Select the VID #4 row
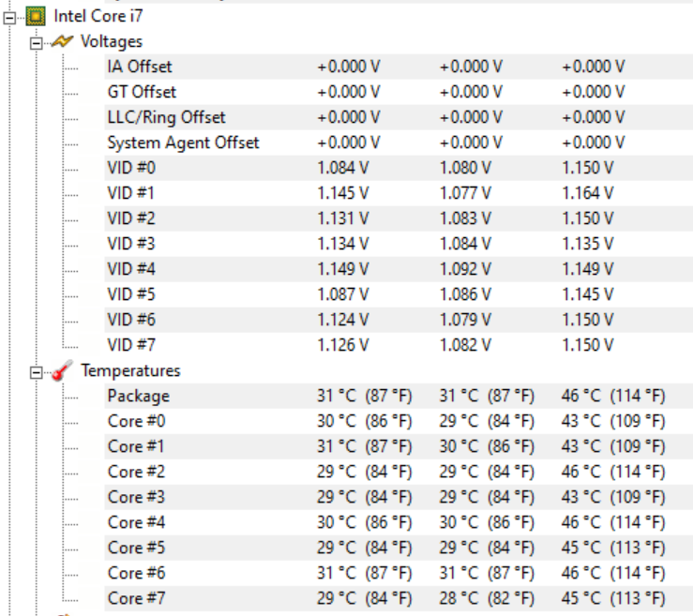The width and height of the screenshot is (693, 616). (x=399, y=269)
